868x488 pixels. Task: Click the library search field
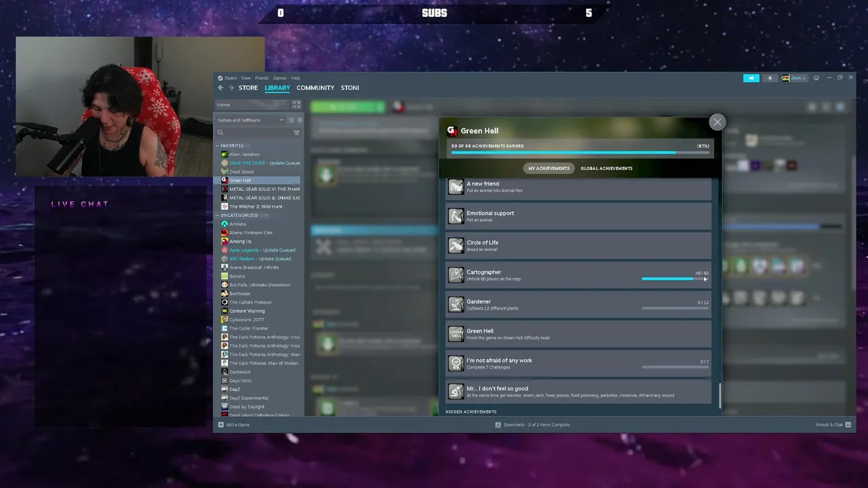254,133
